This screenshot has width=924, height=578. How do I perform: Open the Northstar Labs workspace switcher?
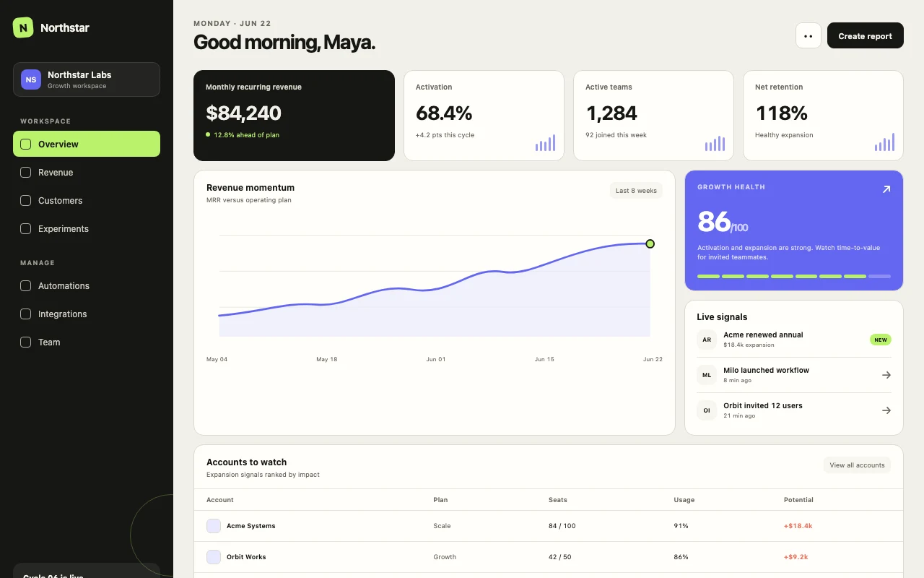tap(87, 79)
